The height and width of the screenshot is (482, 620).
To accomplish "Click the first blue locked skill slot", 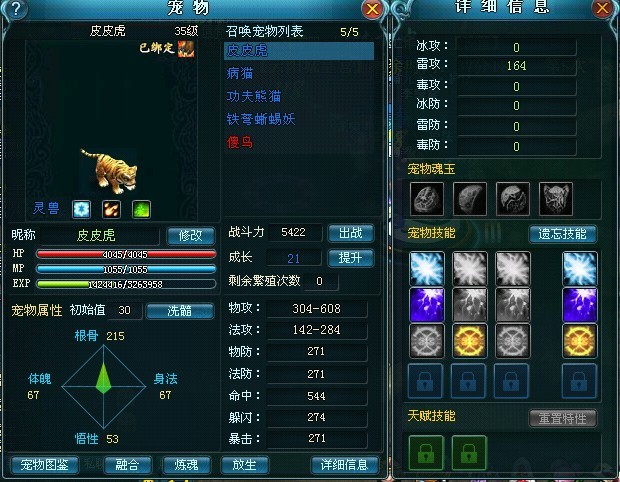I will [425, 381].
